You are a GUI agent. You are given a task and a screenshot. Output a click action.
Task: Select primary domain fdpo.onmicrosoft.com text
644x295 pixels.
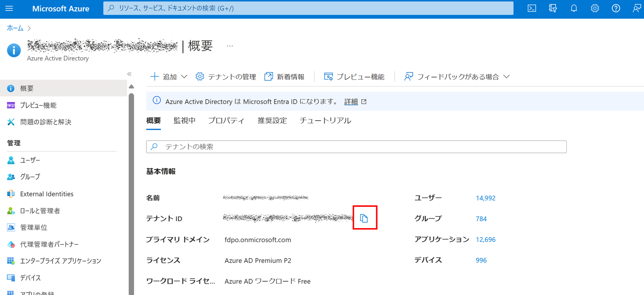click(x=258, y=240)
